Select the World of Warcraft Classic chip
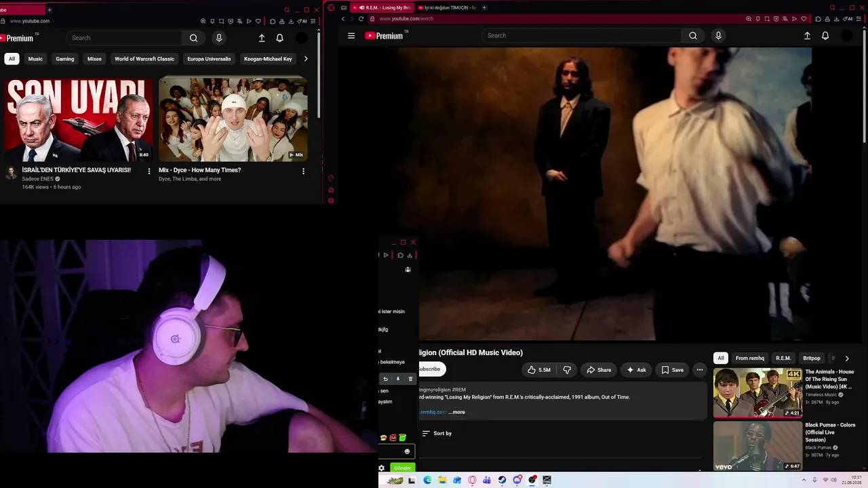The image size is (868, 488). [144, 59]
